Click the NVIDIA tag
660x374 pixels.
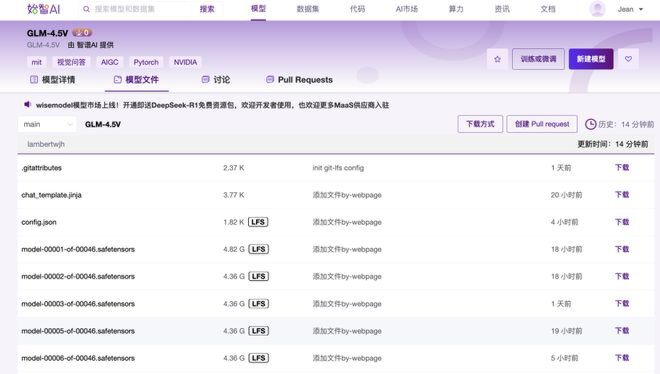(x=185, y=62)
